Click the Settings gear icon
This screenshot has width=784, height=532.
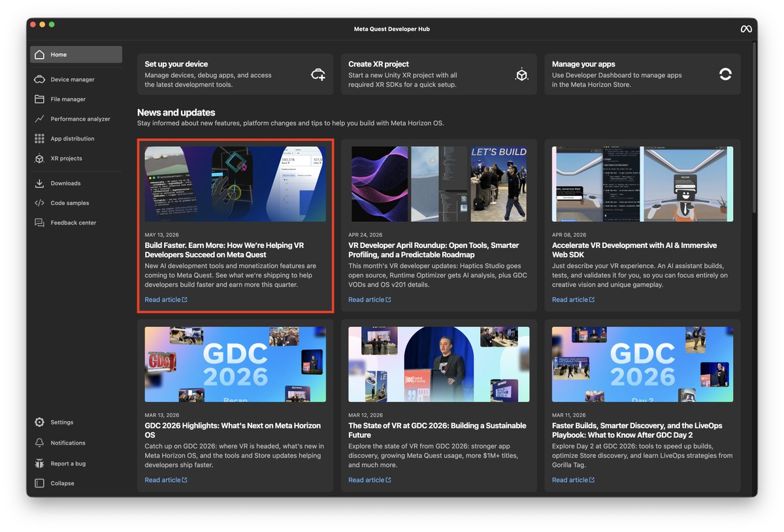(39, 422)
